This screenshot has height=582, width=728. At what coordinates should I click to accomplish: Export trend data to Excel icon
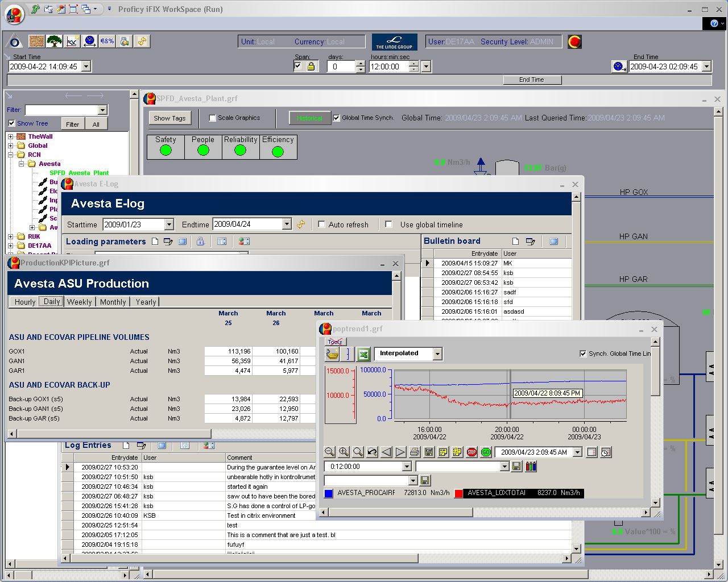[x=363, y=355]
